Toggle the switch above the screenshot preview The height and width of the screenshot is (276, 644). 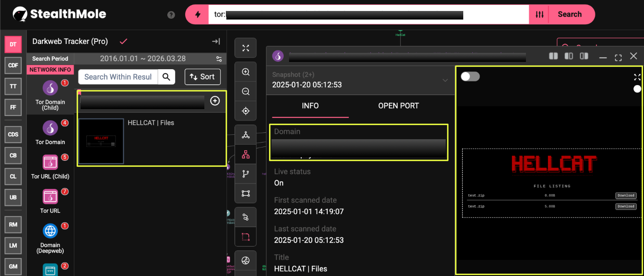[x=470, y=77]
